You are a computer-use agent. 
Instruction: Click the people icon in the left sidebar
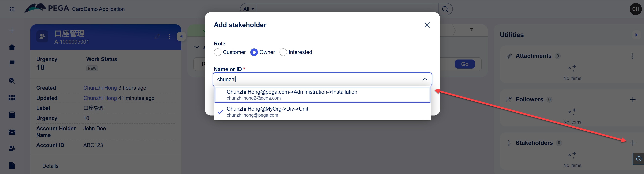click(x=12, y=148)
